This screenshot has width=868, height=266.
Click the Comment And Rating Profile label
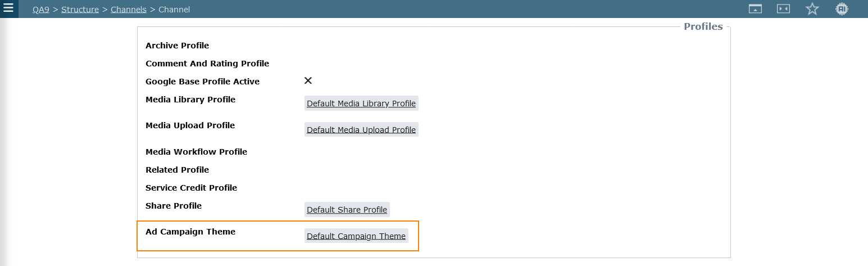pos(207,64)
